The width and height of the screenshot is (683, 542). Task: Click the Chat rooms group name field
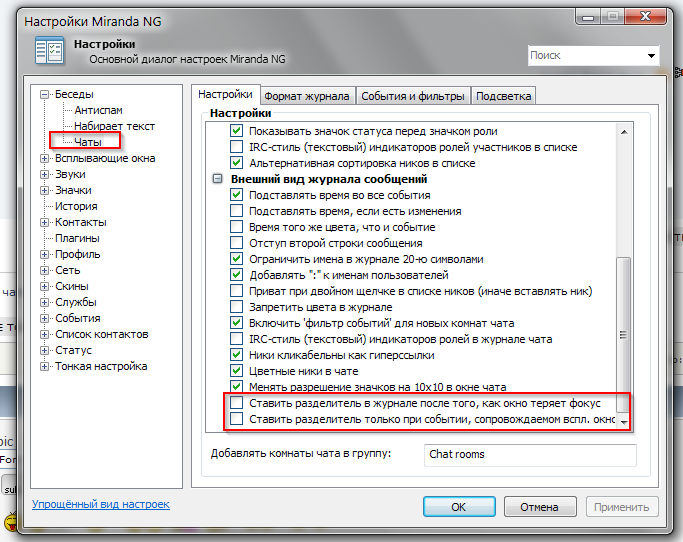click(530, 454)
